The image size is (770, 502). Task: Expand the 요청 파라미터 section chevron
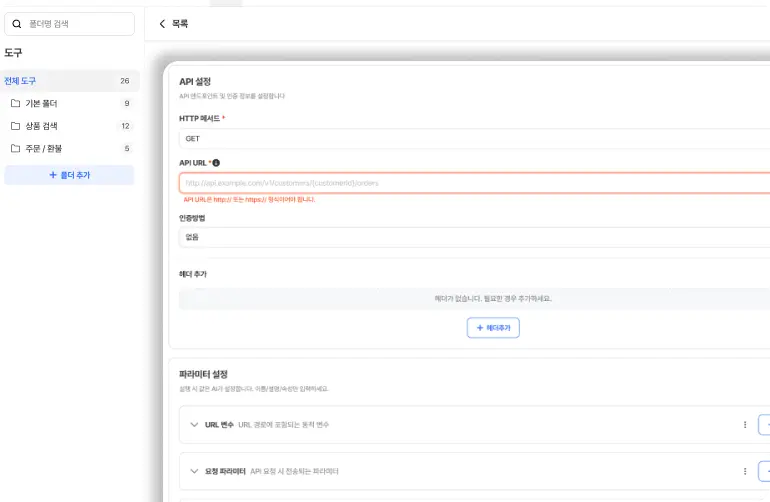[194, 471]
